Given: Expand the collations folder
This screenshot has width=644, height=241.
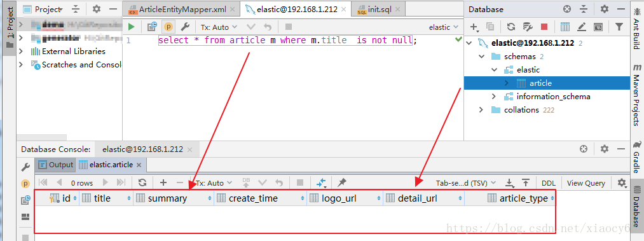Looking at the screenshot, I should pos(481,109).
